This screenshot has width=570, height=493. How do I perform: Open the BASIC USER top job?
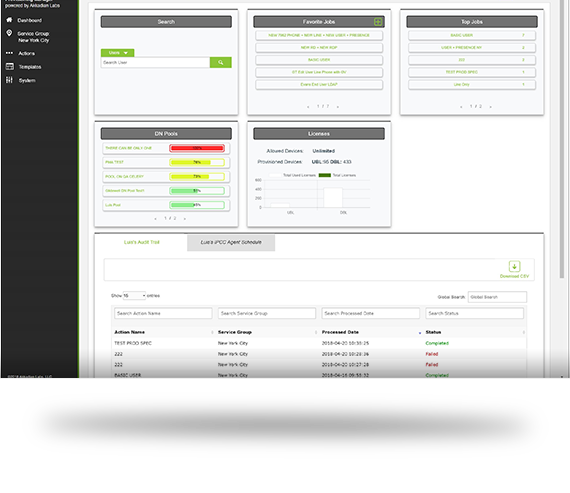472,35
